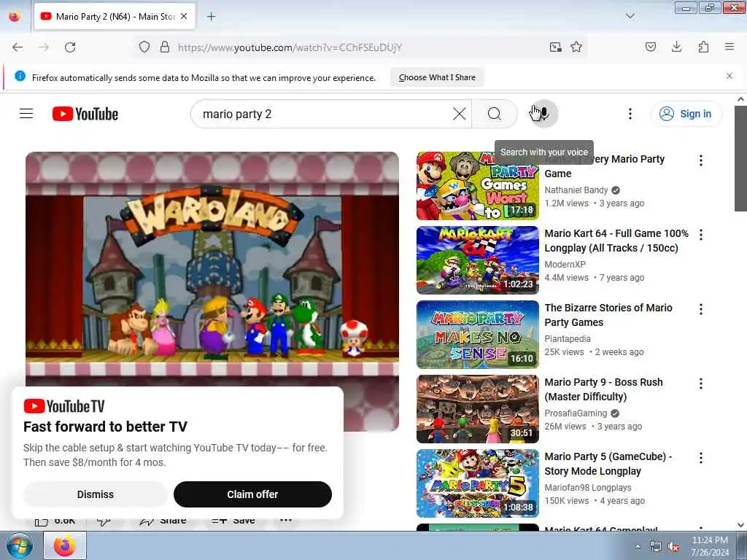Click the magnifying glass search button
Screen dimensions: 747x560
[495, 114]
